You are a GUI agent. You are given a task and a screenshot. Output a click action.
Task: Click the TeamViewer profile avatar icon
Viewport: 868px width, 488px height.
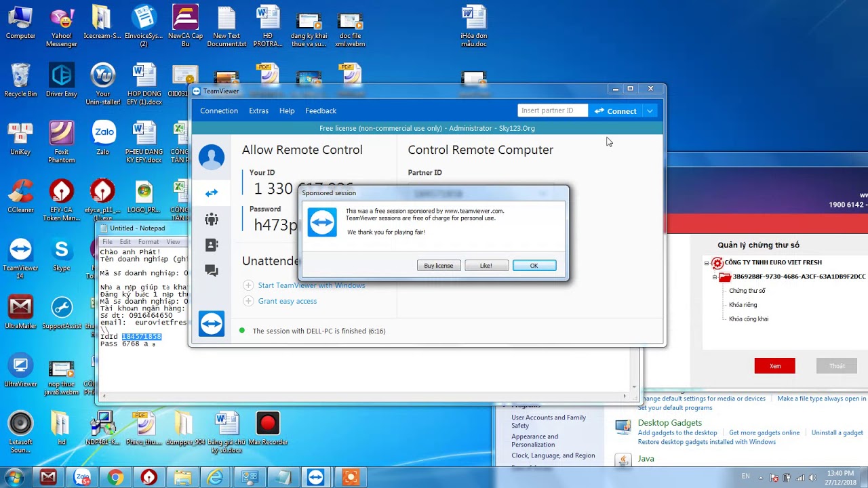click(x=212, y=157)
